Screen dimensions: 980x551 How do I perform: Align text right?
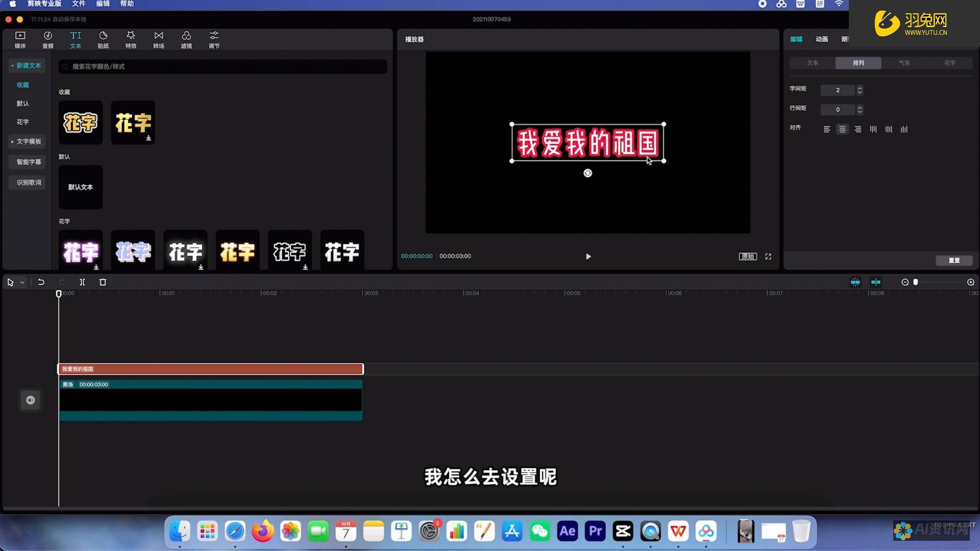click(858, 130)
